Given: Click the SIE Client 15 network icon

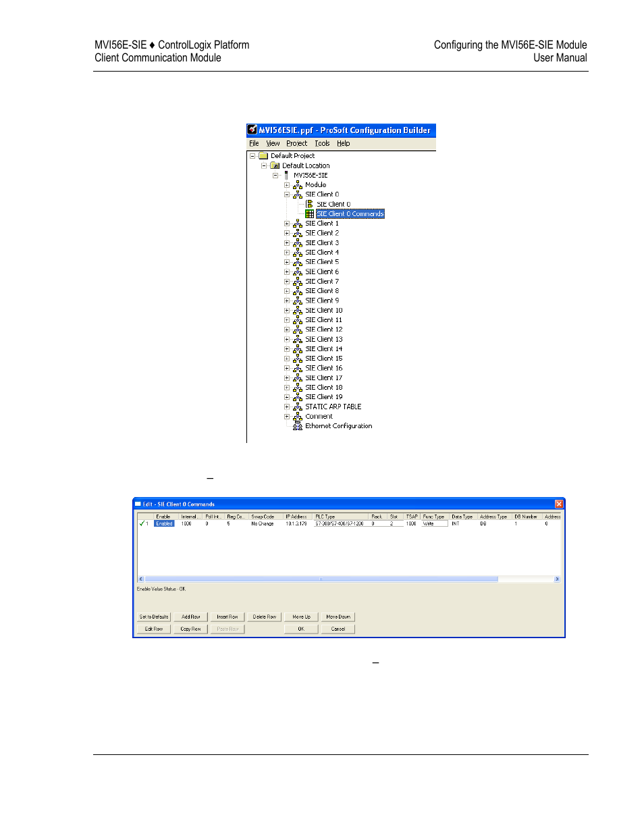Looking at the screenshot, I should 298,359.
